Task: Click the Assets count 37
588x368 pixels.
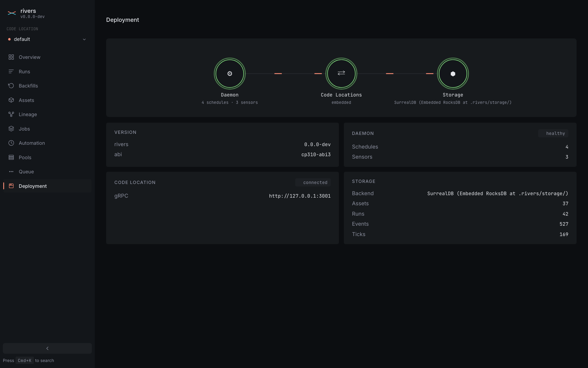Action: [x=565, y=203]
